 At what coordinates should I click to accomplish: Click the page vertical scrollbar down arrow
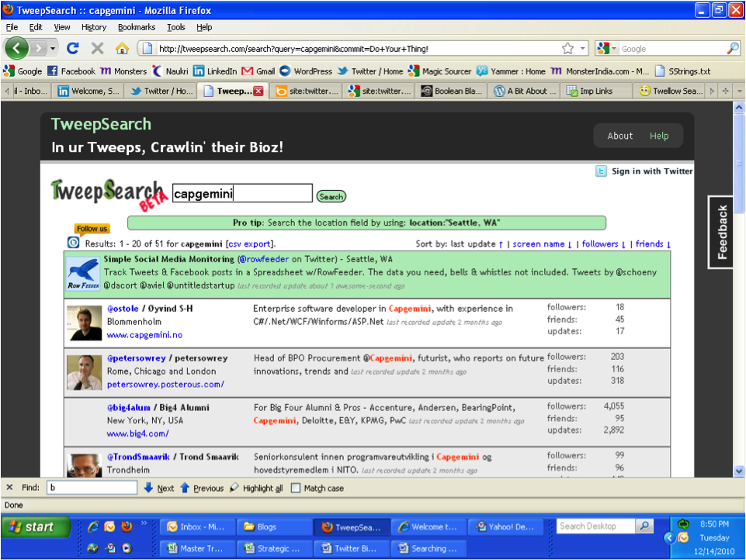coord(738,471)
